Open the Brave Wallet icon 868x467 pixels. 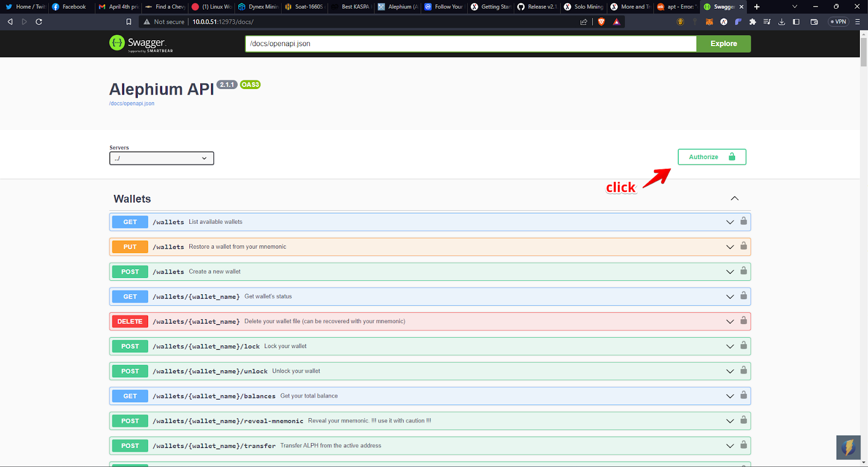point(814,22)
